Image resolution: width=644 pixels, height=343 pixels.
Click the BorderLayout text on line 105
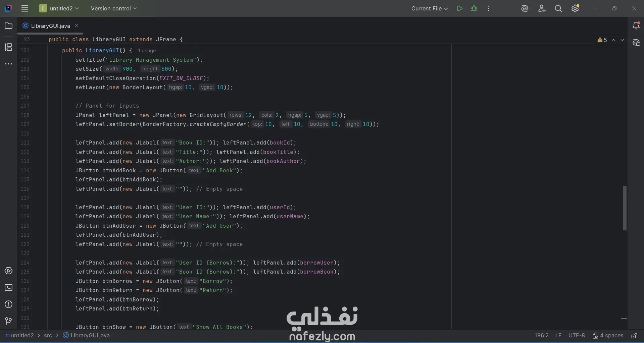[143, 88]
